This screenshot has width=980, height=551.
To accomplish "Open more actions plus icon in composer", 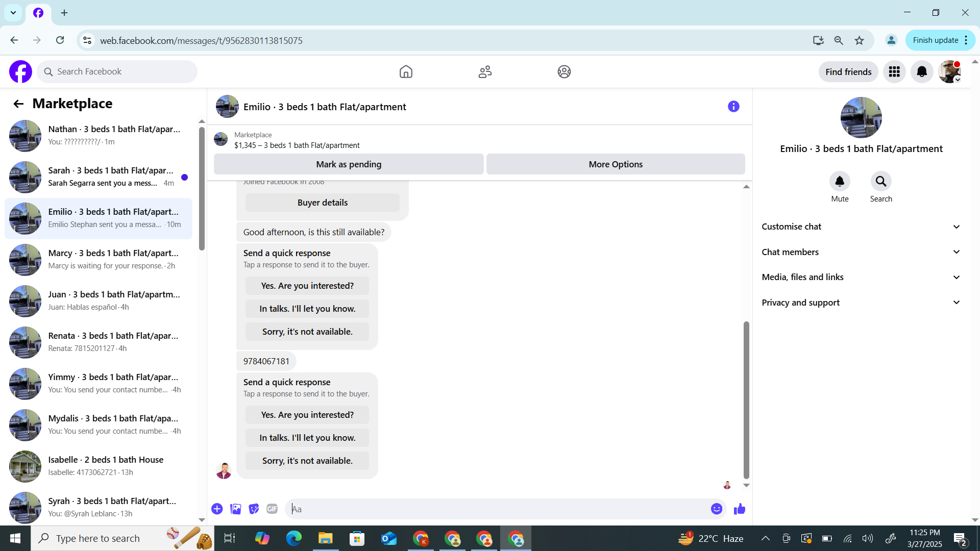I will [x=217, y=509].
